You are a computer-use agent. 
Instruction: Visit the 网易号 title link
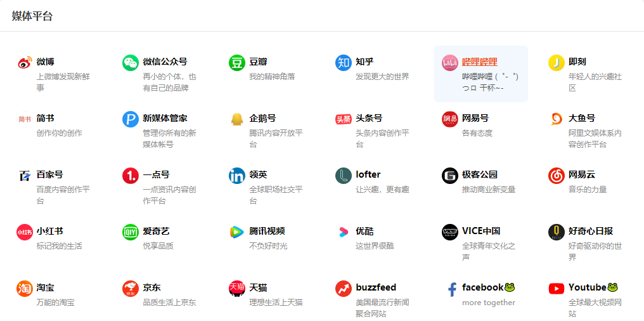pyautogui.click(x=475, y=119)
